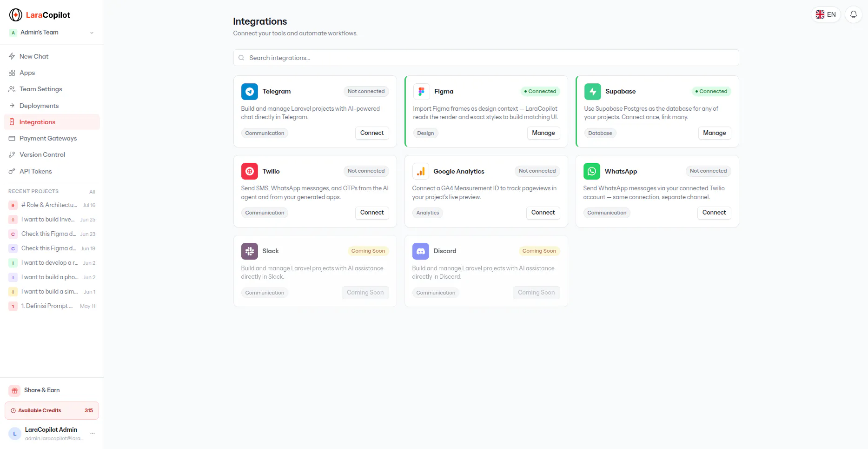Open 'I want to build a sim...' project
868x449 pixels.
(52, 292)
